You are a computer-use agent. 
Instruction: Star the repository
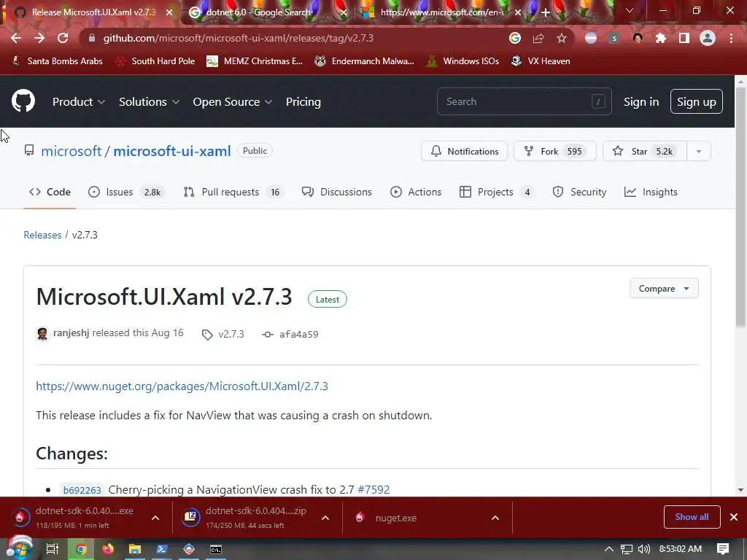click(645, 152)
